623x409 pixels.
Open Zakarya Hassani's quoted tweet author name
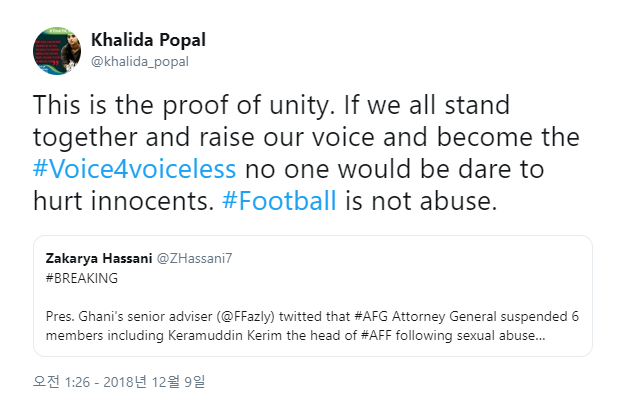99,258
